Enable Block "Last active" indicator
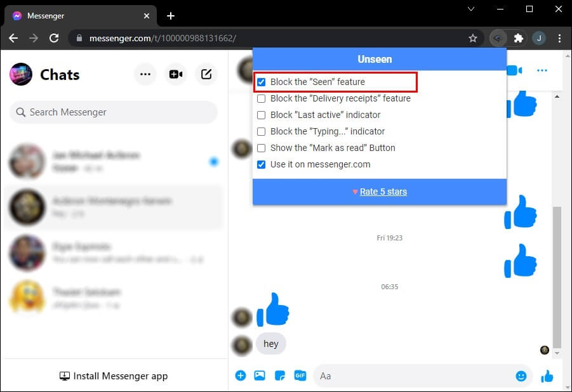The width and height of the screenshot is (572, 392). [x=261, y=115]
